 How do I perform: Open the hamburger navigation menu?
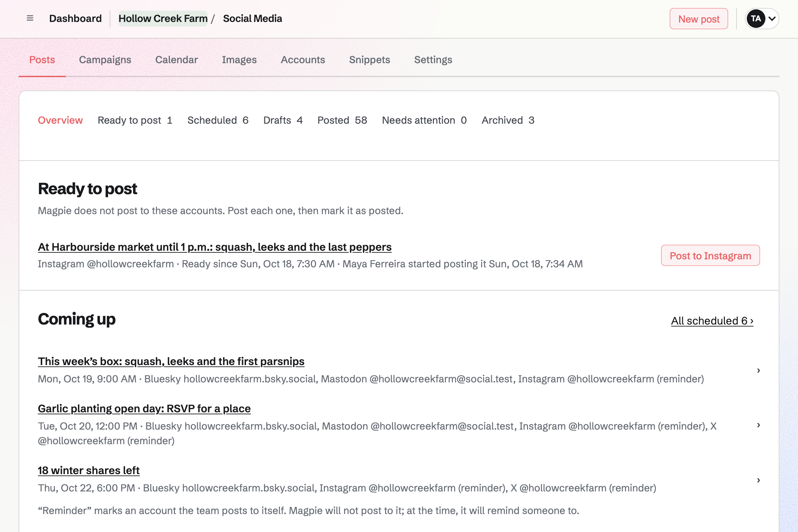click(x=30, y=18)
